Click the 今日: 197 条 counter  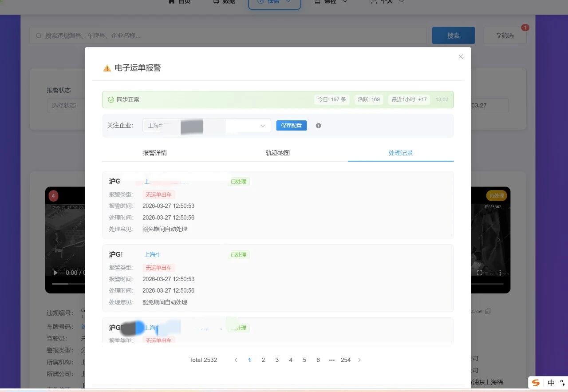point(332,99)
